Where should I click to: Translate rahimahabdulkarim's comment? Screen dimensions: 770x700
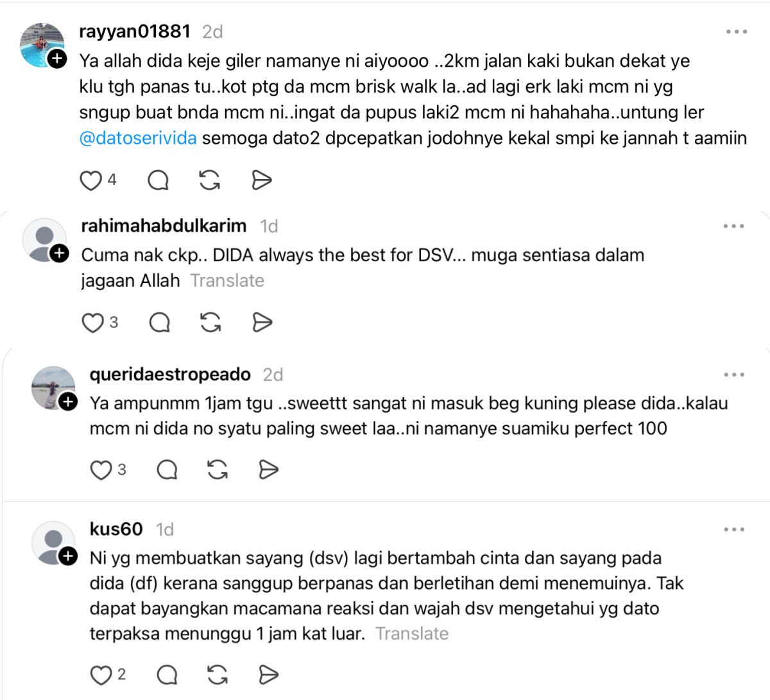pos(227,280)
